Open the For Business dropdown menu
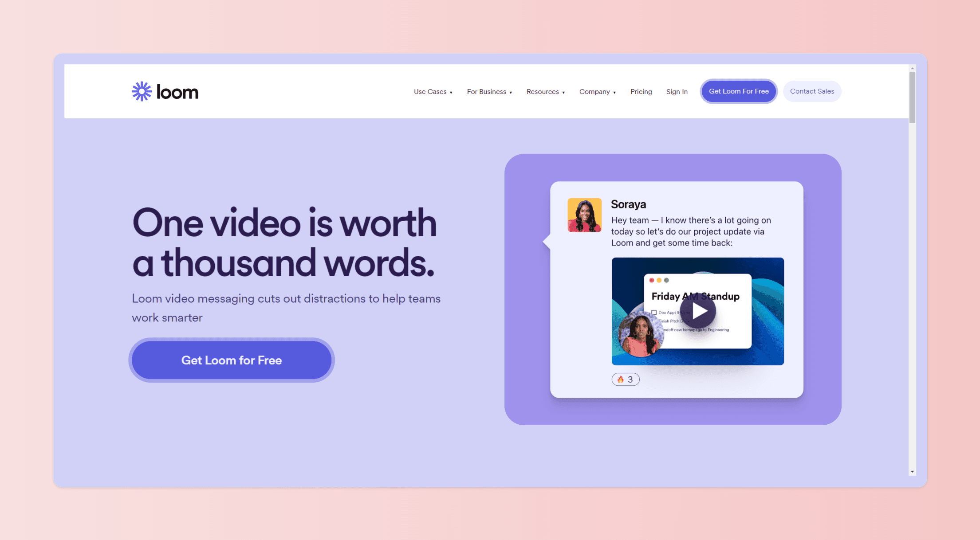 click(x=489, y=92)
